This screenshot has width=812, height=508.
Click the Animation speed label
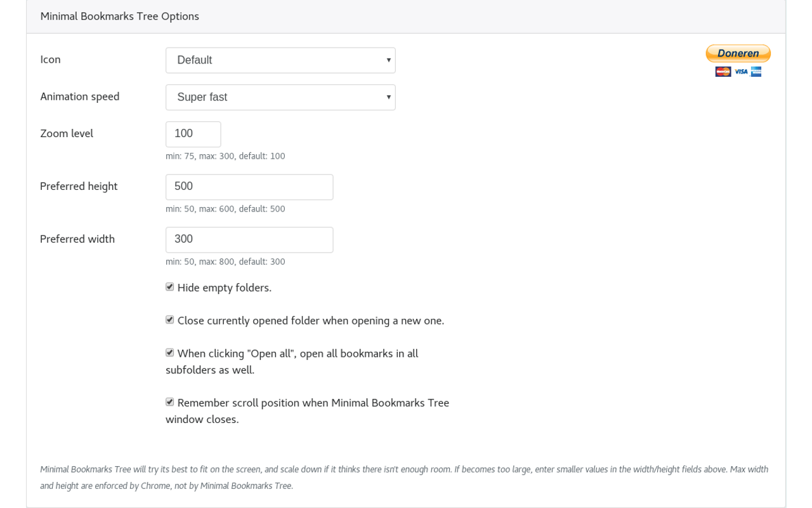(80, 97)
